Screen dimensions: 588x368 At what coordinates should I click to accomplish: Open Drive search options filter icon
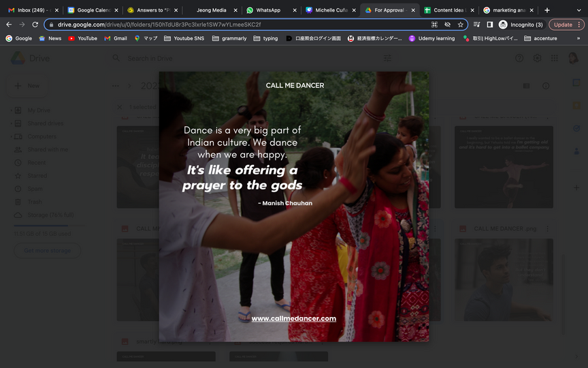point(387,58)
